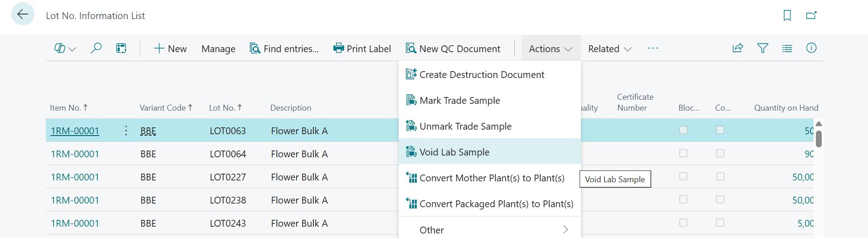Check Blocked box in LOT0227 row
Viewport: 868px width, 238px height.
[x=683, y=177]
